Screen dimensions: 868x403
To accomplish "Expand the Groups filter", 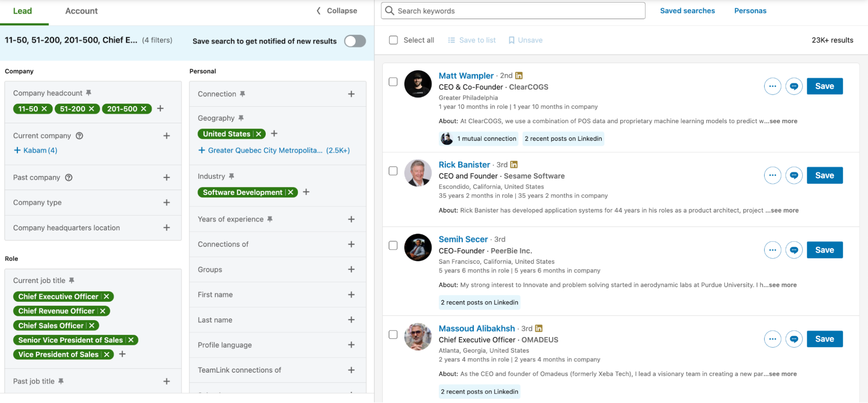I will 351,270.
